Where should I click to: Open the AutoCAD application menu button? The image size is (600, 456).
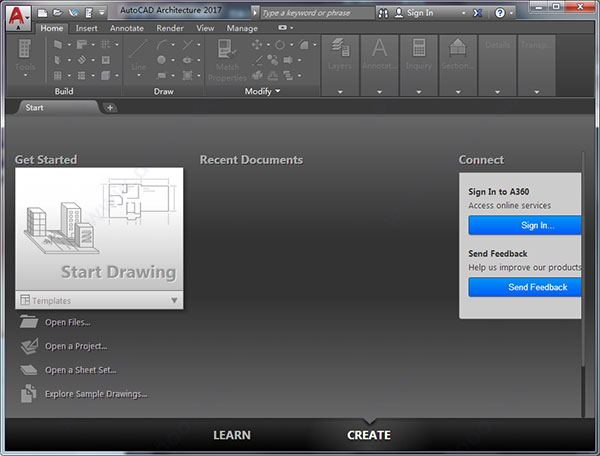(19, 18)
